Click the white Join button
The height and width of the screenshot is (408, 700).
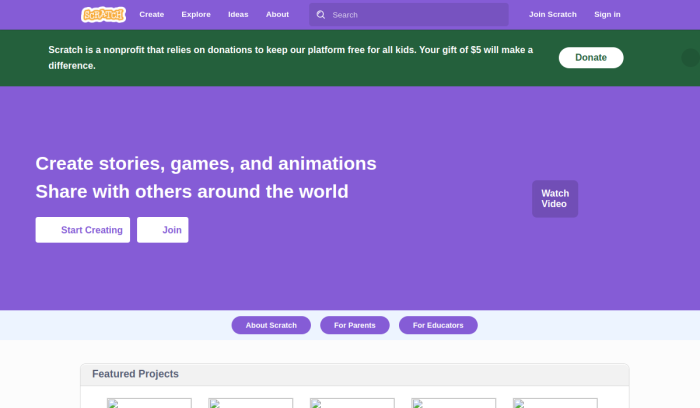(x=163, y=230)
